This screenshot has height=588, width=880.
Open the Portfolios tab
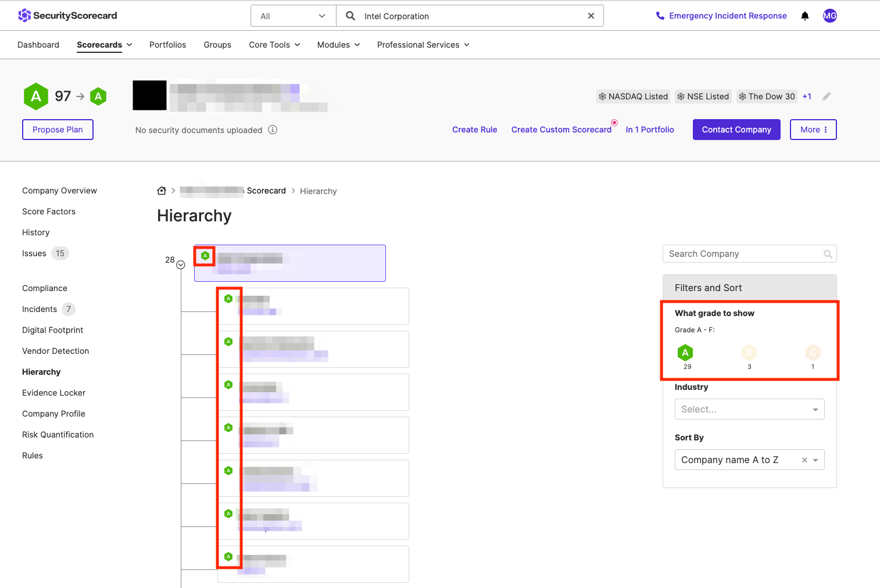pyautogui.click(x=167, y=45)
